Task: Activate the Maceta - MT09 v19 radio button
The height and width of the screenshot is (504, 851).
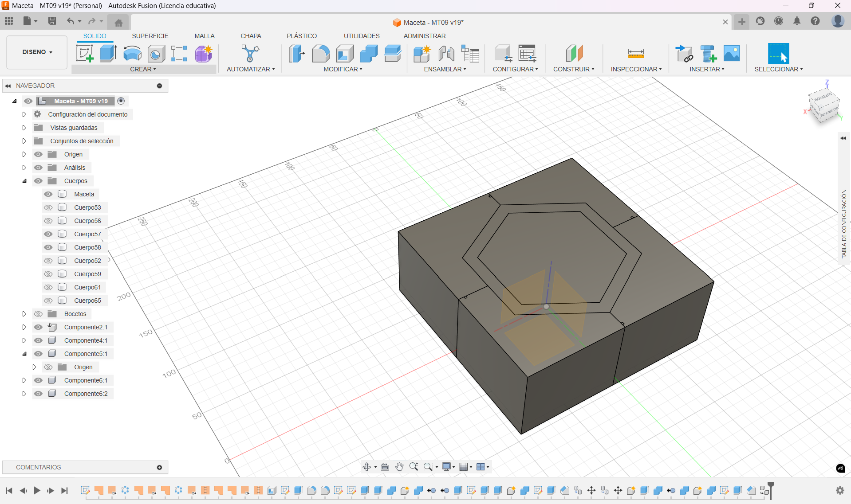Action: point(121,101)
